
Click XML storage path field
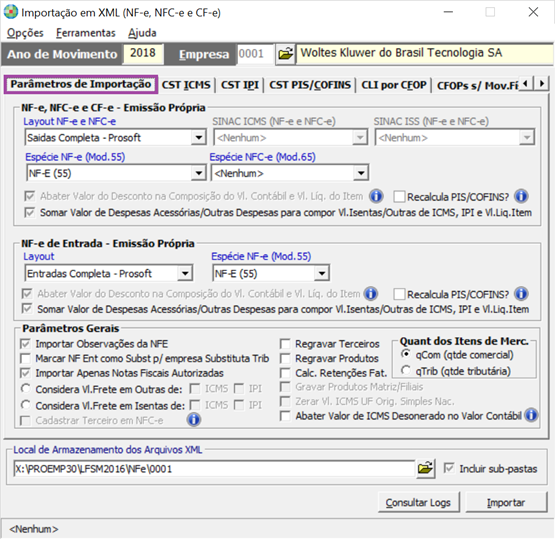(x=214, y=469)
